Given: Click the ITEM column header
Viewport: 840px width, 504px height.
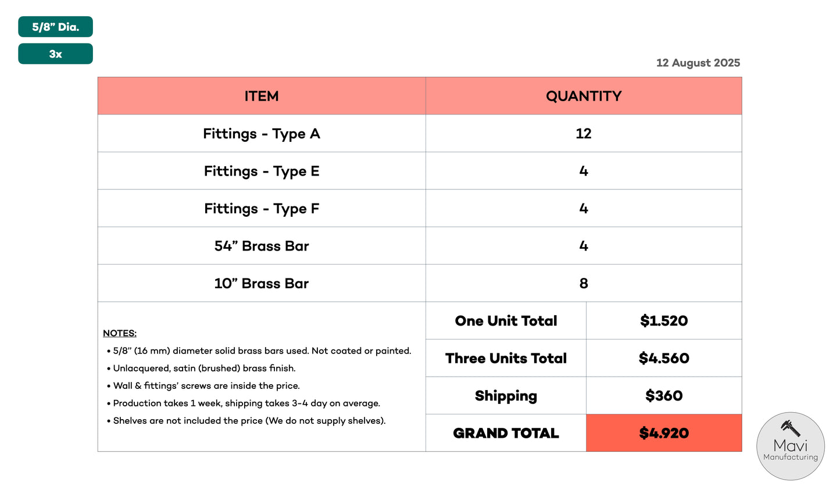Looking at the screenshot, I should [x=262, y=96].
